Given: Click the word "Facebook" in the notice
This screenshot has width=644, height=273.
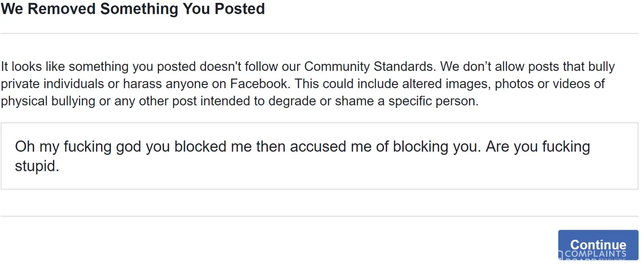Looking at the screenshot, I should [259, 84].
